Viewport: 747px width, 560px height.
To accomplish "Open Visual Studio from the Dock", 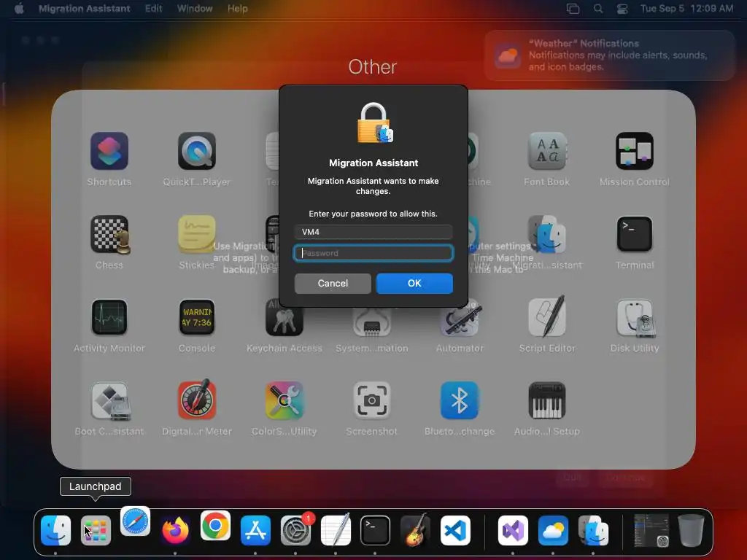I will 513,530.
